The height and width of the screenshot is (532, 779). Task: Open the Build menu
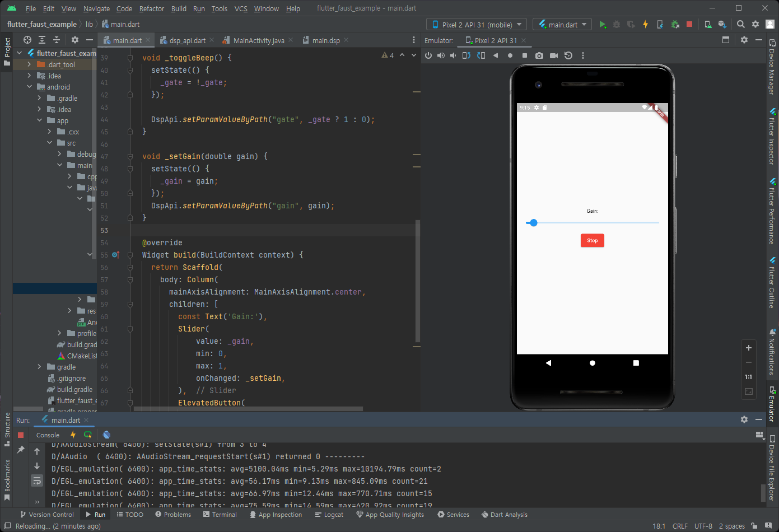179,8
